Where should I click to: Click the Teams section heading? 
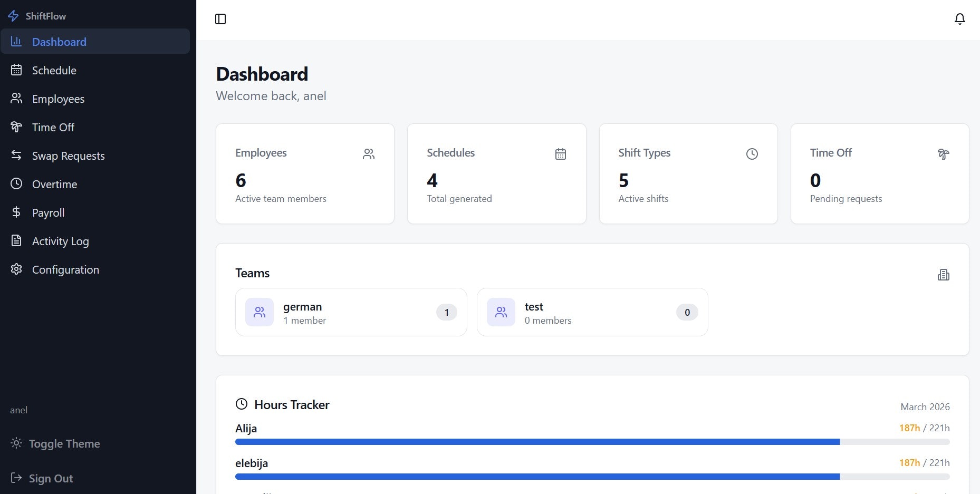coord(252,273)
